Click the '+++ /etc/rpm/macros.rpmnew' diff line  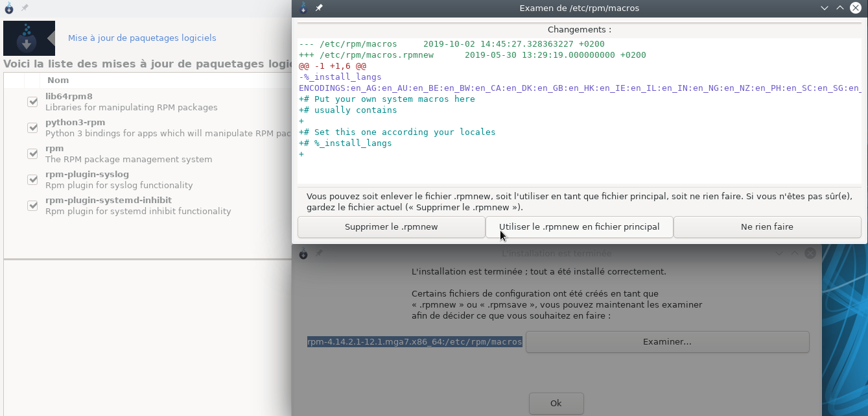pos(473,55)
